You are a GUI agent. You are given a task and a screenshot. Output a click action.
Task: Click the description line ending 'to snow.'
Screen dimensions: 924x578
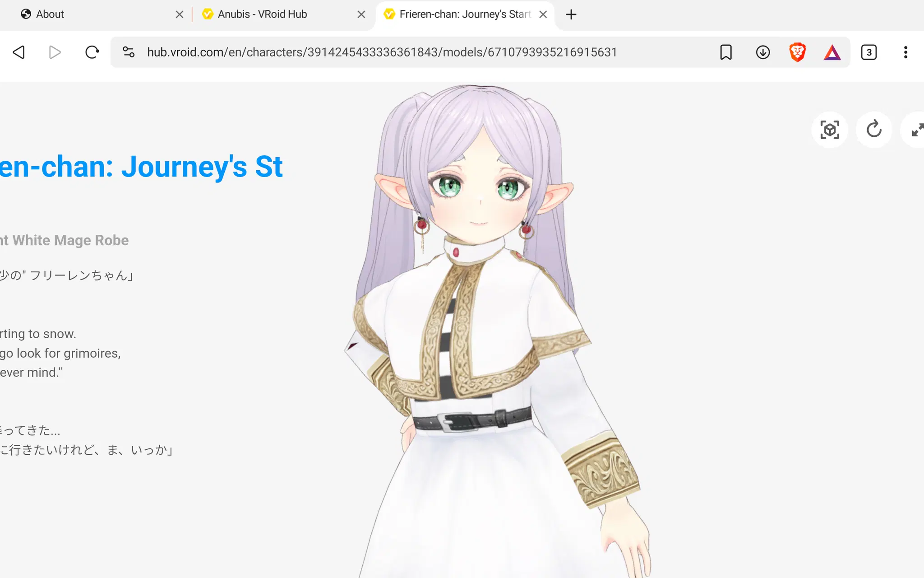pos(38,334)
